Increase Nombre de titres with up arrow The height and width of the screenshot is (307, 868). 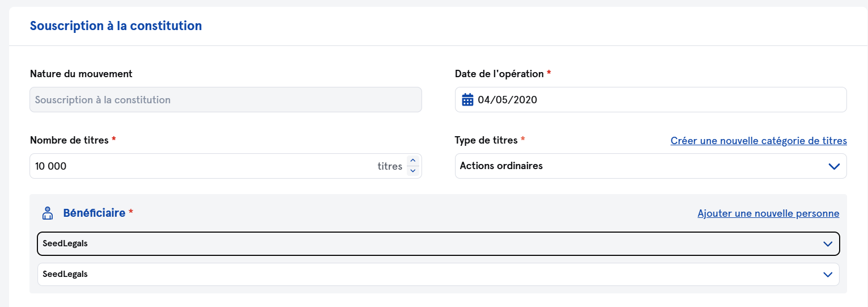pyautogui.click(x=413, y=161)
